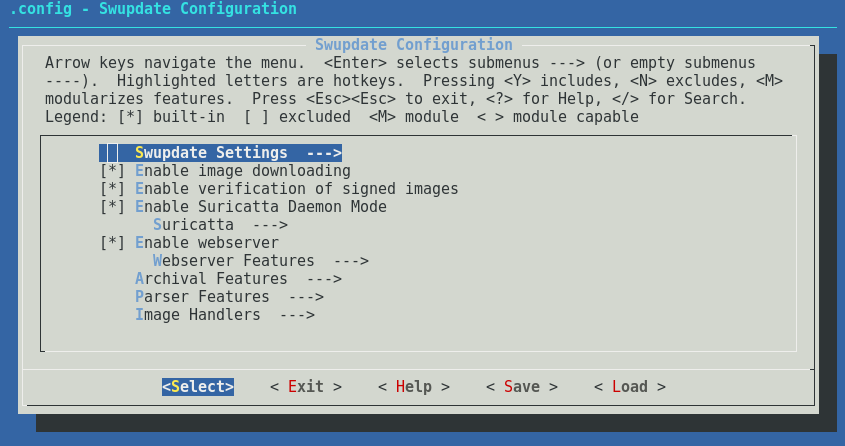The image size is (845, 446).
Task: Toggle Enable Suricatta Daemon Mode checkbox
Action: [113, 207]
